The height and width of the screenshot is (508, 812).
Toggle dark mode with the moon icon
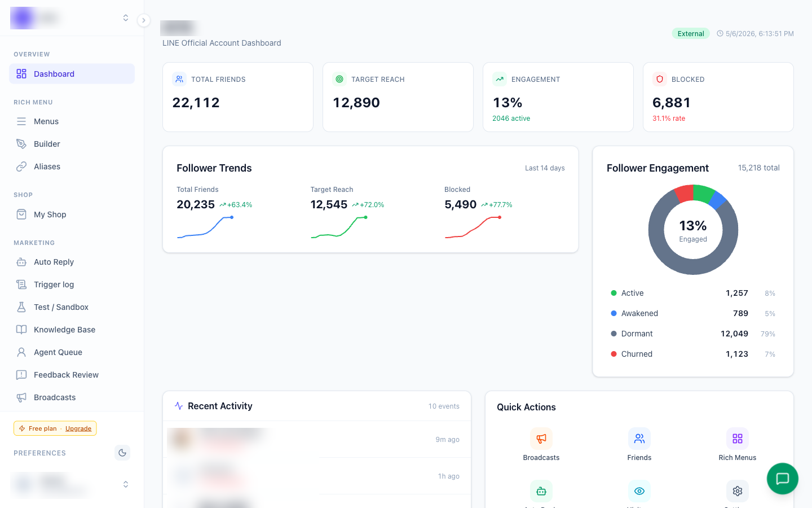[122, 453]
